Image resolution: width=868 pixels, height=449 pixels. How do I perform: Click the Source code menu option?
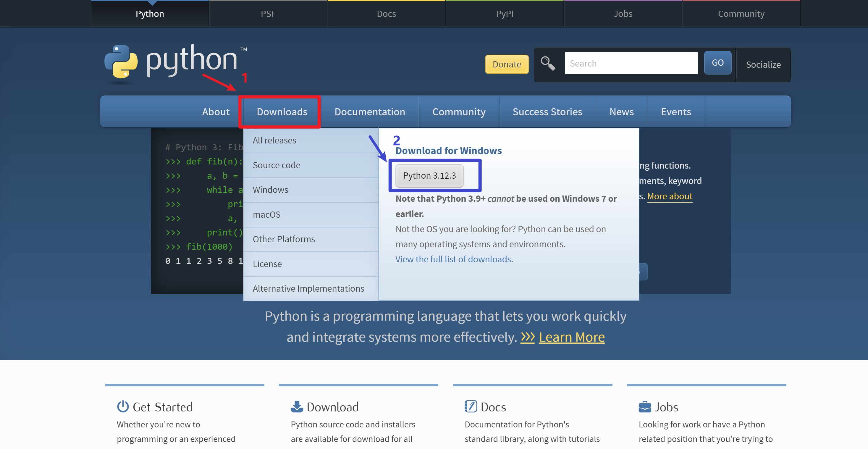277,164
